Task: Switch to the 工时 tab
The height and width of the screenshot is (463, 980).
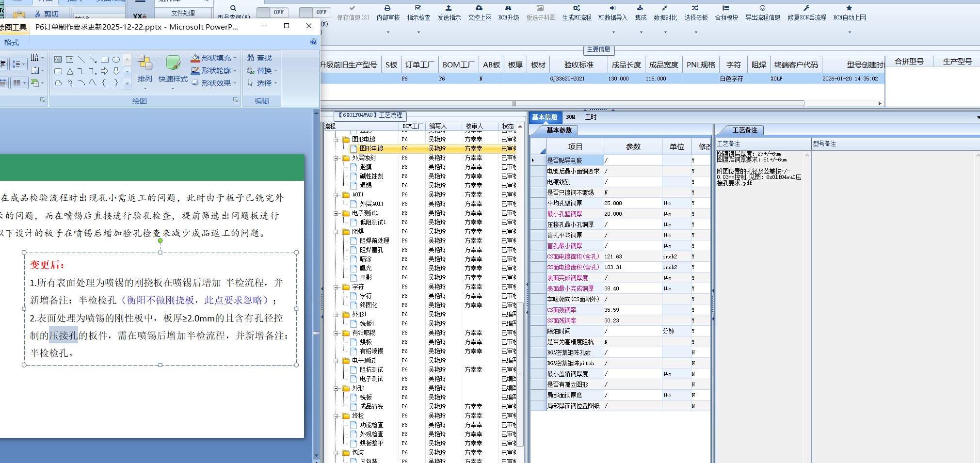Action: [x=591, y=117]
